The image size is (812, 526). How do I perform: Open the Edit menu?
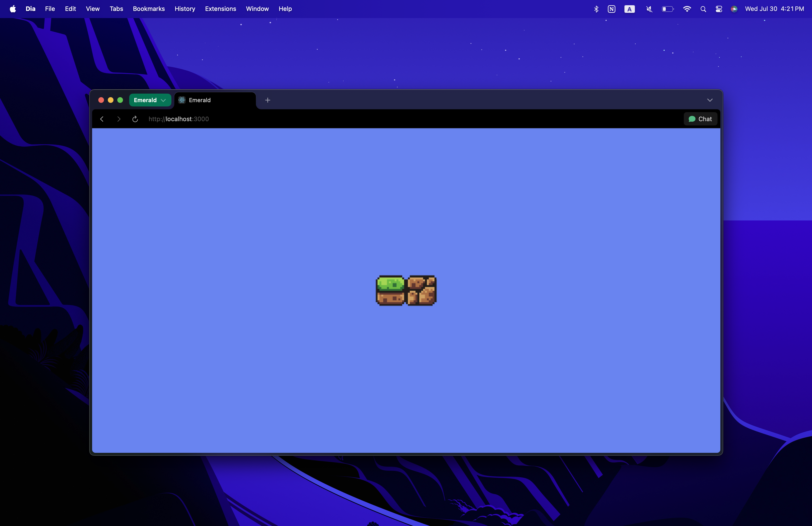70,9
